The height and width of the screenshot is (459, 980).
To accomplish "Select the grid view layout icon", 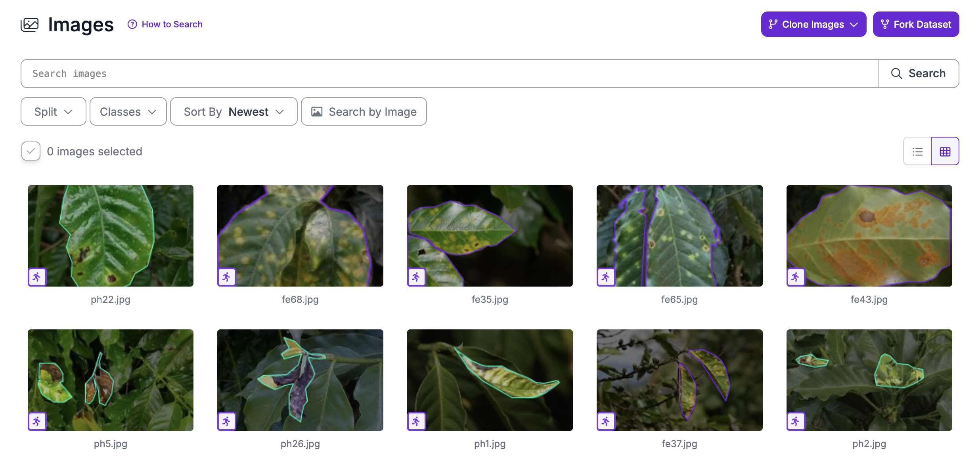I will pyautogui.click(x=945, y=151).
